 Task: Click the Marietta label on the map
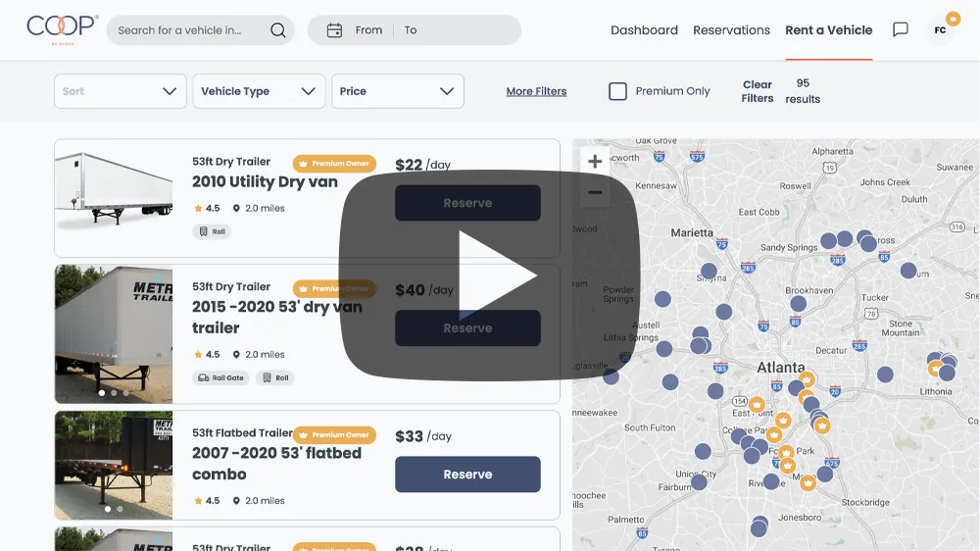(x=692, y=232)
